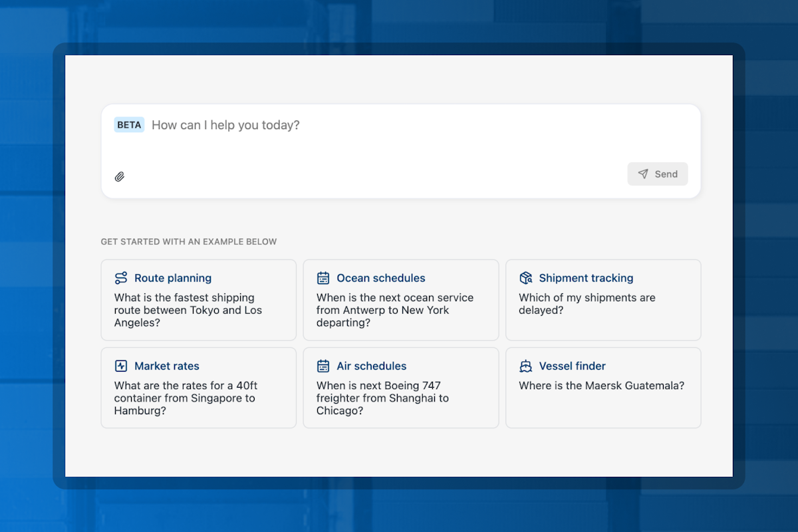Click the Route planning path icon
This screenshot has height=532, width=798.
pyautogui.click(x=121, y=278)
